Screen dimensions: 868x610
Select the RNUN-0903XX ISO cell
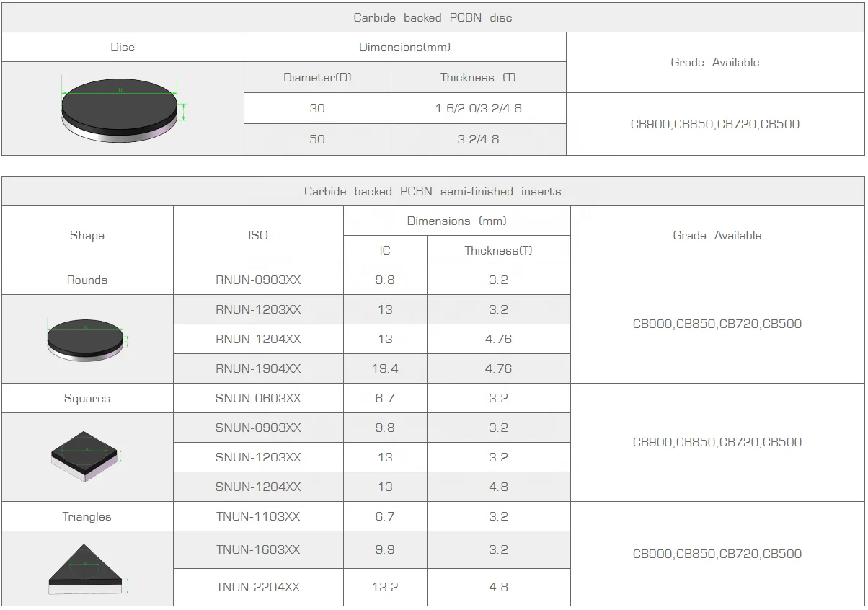[258, 280]
